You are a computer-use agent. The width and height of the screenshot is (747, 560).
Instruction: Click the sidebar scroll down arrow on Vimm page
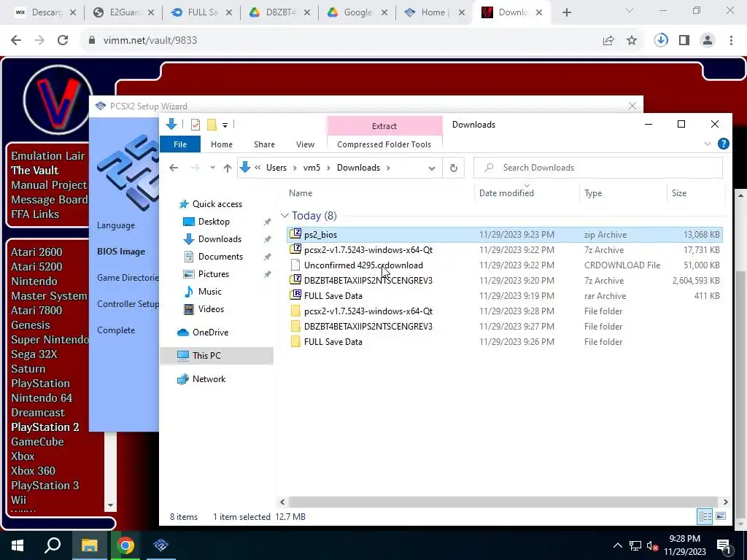pyautogui.click(x=111, y=505)
